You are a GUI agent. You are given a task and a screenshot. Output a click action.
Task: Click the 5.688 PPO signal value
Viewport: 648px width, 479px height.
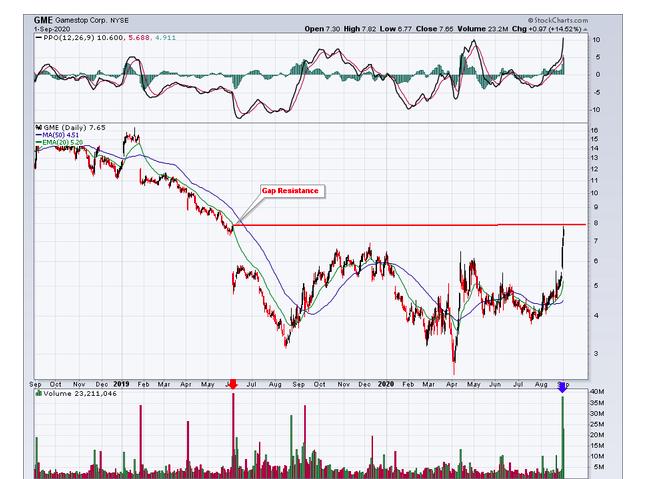(138, 38)
